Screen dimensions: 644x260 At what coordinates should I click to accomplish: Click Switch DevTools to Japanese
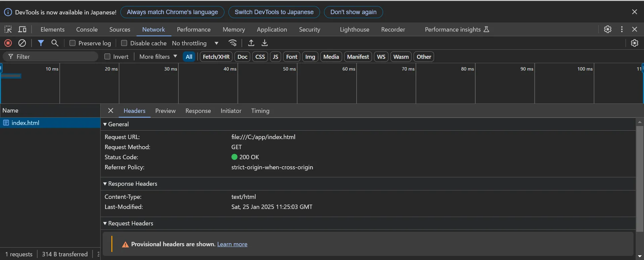274,12
